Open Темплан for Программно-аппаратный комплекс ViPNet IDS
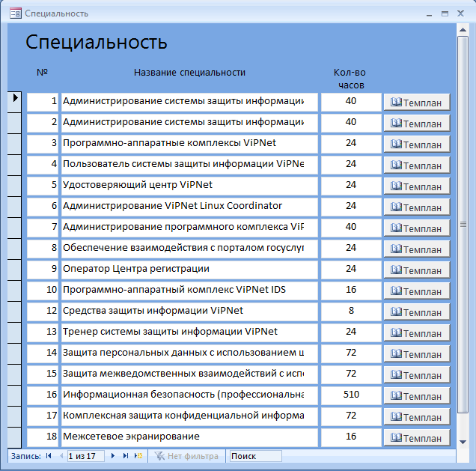476x471 pixels. click(416, 291)
